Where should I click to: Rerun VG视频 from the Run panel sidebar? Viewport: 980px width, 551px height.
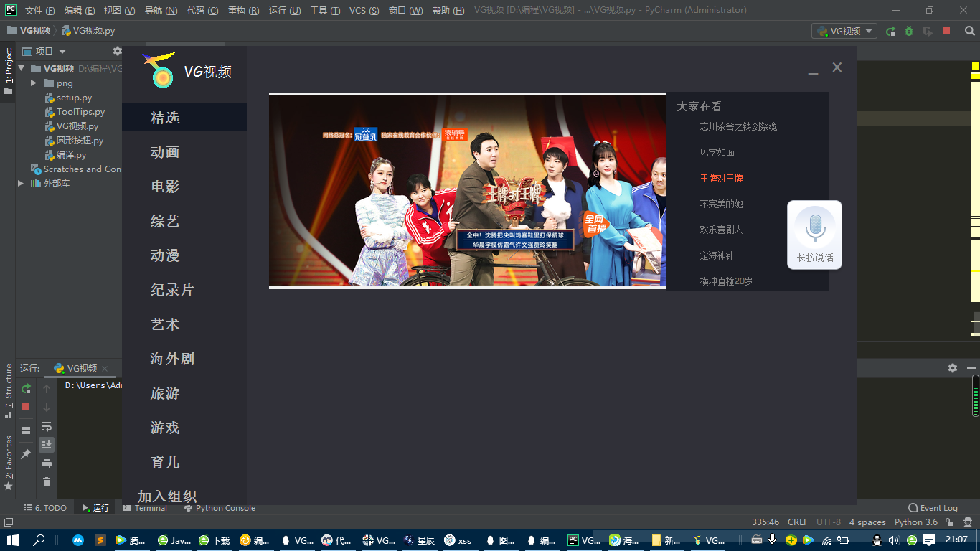click(26, 388)
